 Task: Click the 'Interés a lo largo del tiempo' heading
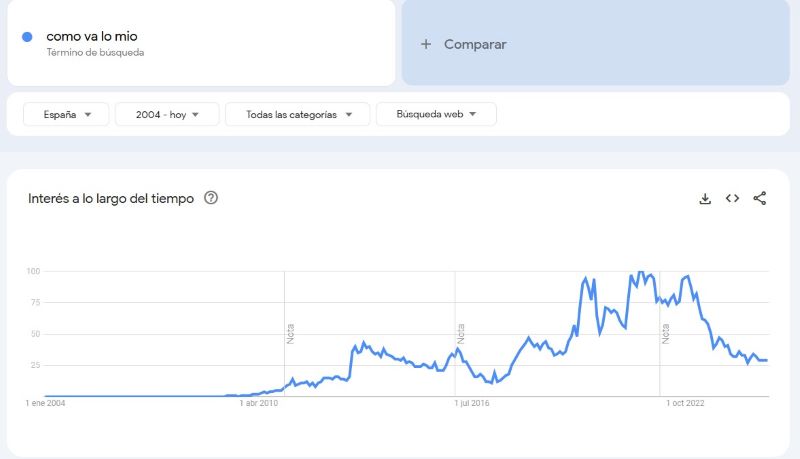tap(110, 198)
